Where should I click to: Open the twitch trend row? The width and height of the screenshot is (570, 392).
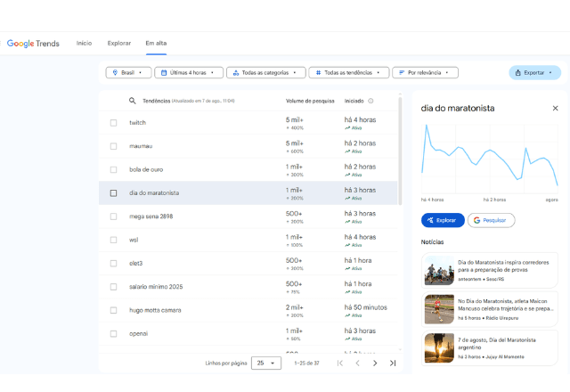(248, 123)
